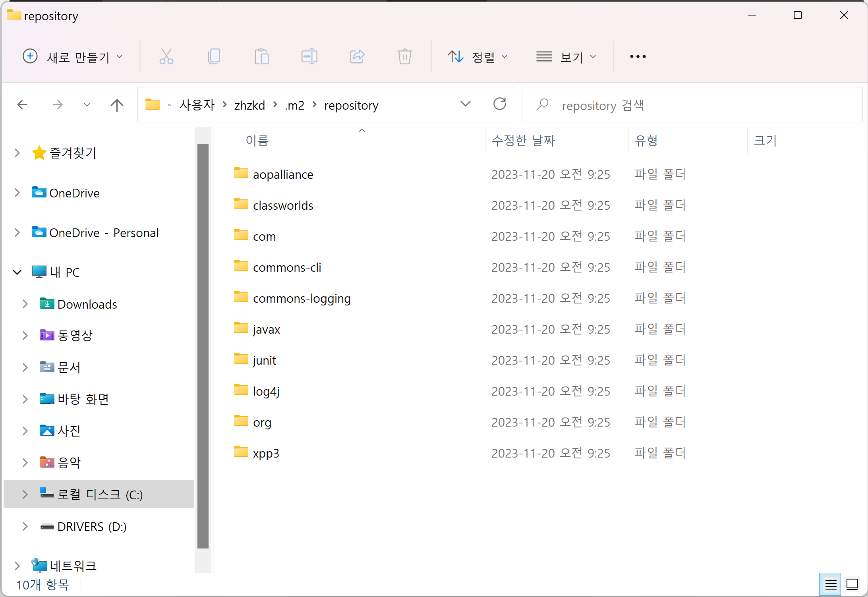The height and width of the screenshot is (597, 868).
Task: Switch to large thumbnails view icon
Action: [x=852, y=584]
